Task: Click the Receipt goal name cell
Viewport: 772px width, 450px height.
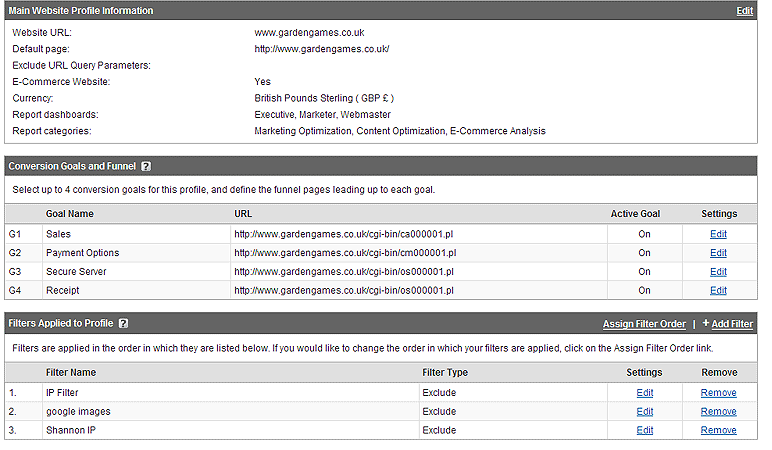Action: pos(64,290)
